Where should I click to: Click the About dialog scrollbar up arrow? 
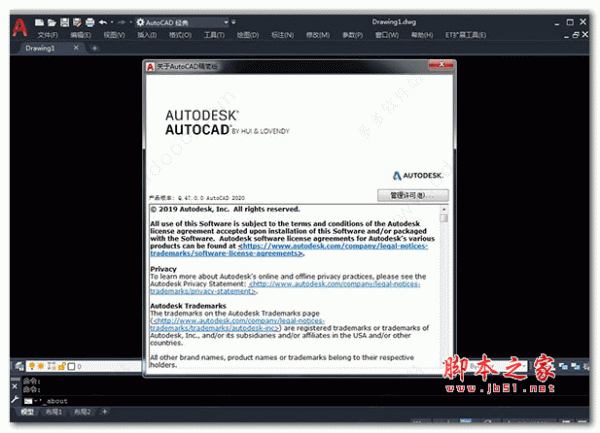[444, 209]
